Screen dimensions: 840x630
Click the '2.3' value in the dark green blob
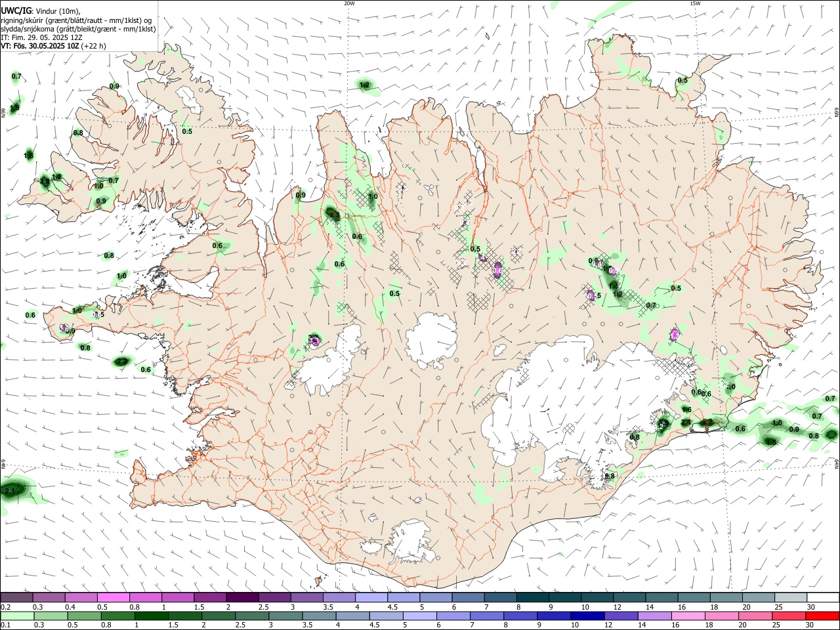click(334, 215)
